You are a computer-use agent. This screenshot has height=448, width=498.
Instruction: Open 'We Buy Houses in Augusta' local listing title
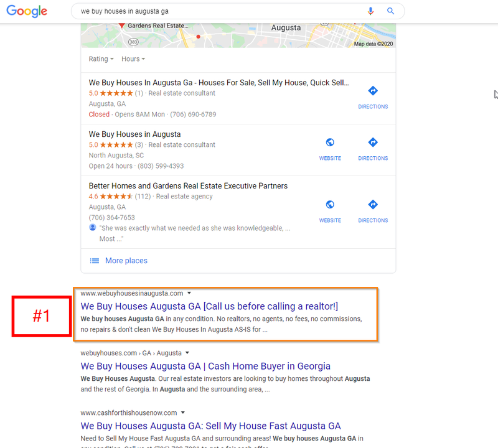[134, 134]
